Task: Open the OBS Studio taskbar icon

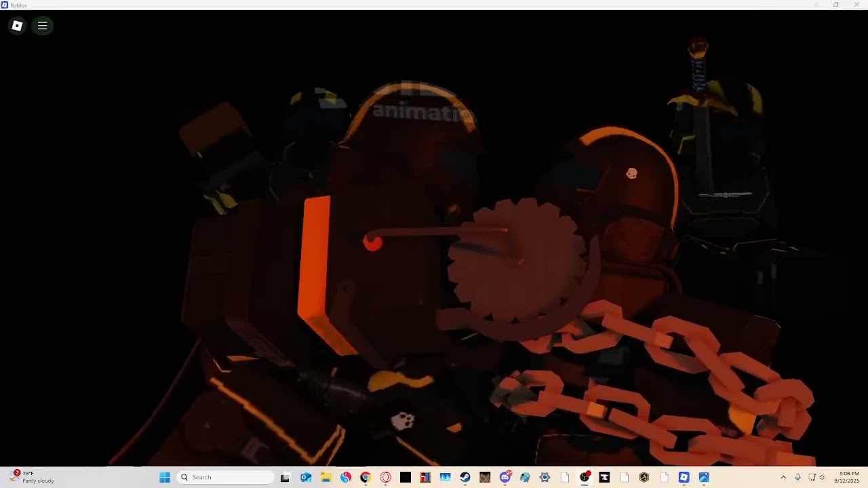Action: (x=585, y=477)
